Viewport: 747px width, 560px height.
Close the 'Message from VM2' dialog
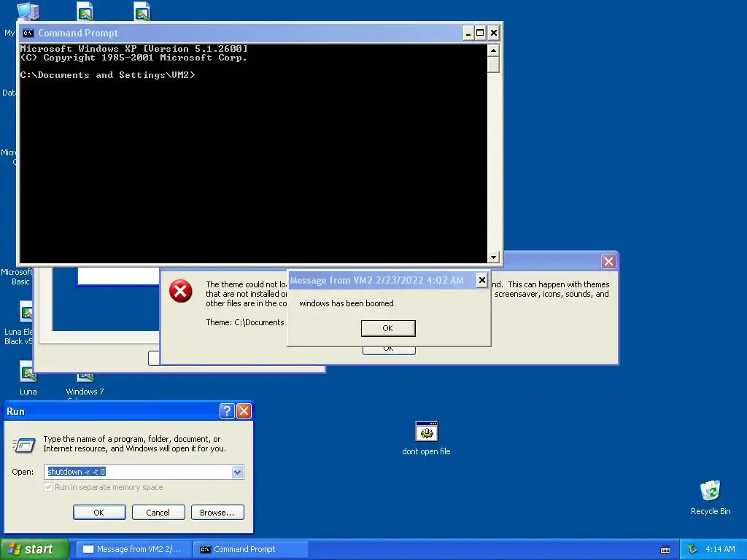coord(481,280)
